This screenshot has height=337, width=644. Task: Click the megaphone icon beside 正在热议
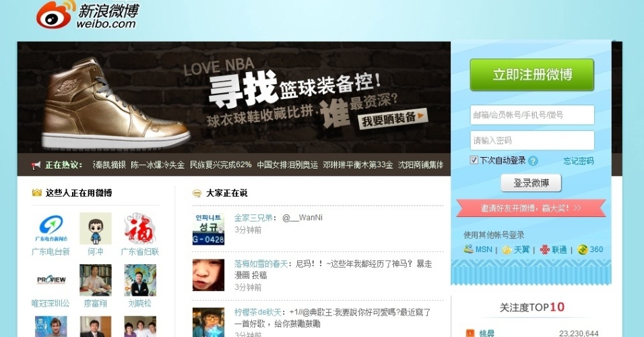click(36, 165)
